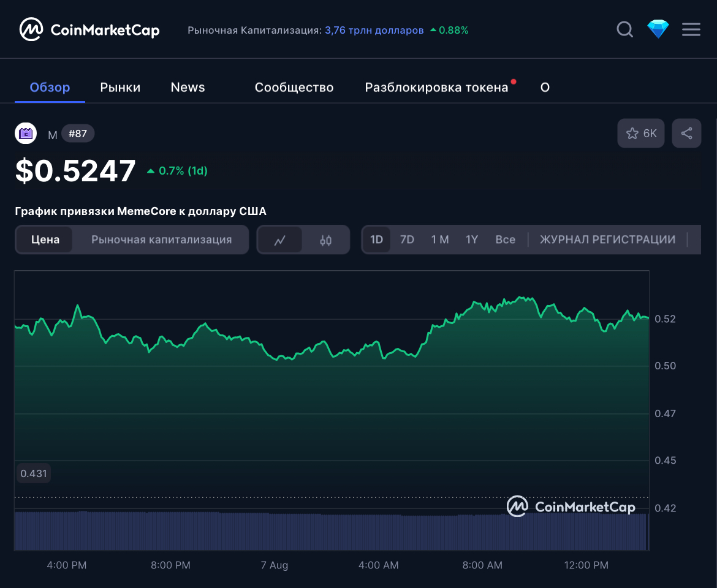Open the Рынки tab

click(120, 87)
